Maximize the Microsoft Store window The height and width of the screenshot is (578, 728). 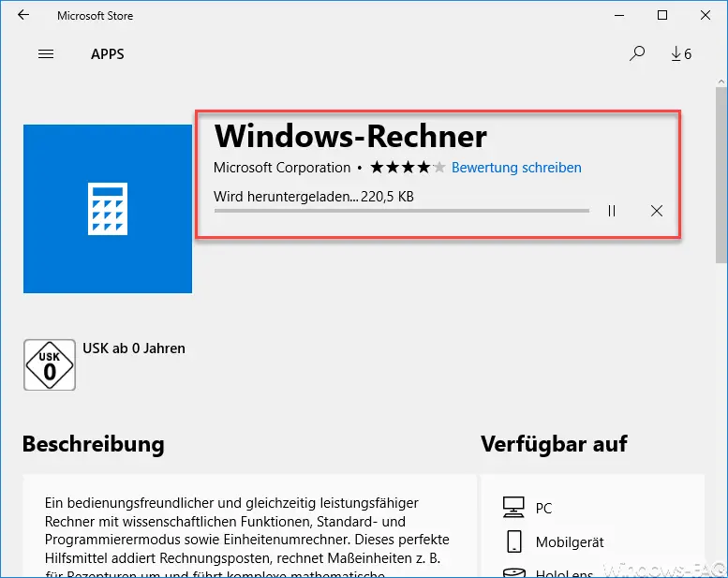point(662,15)
